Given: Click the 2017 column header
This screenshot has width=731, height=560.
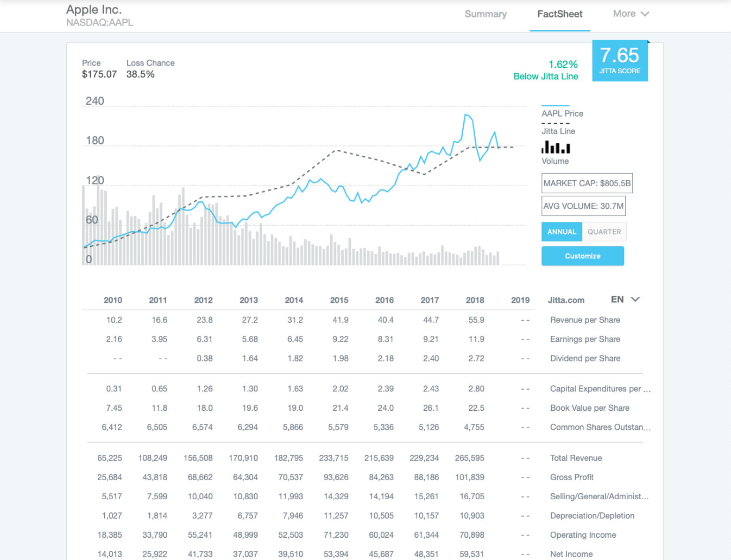Looking at the screenshot, I should tap(430, 300).
